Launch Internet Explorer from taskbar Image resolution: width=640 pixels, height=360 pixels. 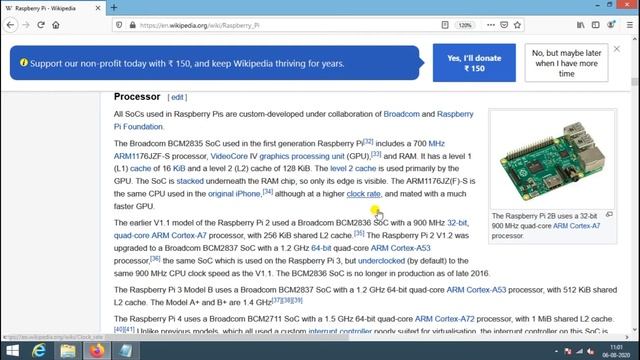tap(39, 351)
